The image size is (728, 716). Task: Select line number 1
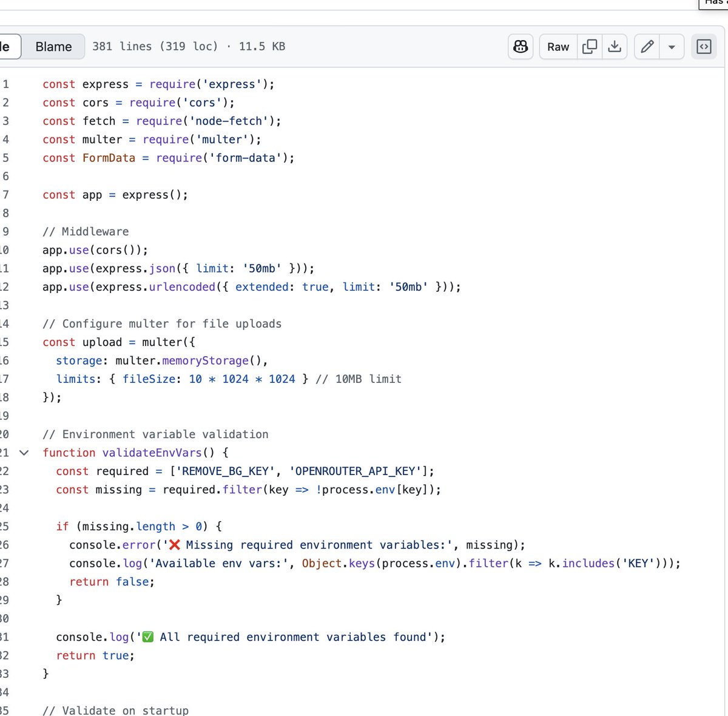coord(6,84)
